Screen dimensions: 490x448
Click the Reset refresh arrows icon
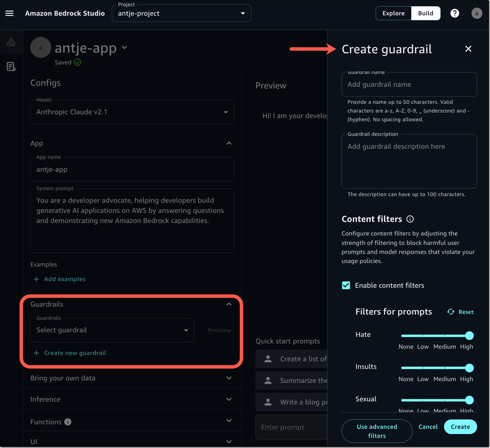(451, 312)
